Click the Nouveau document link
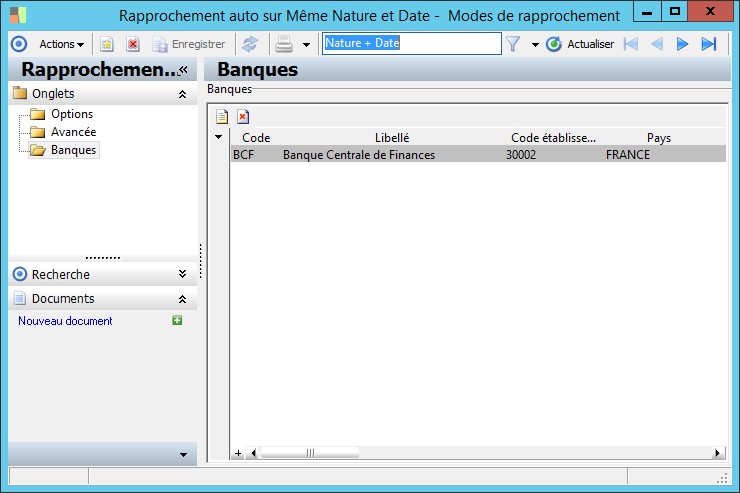The width and height of the screenshot is (740, 493). point(65,321)
